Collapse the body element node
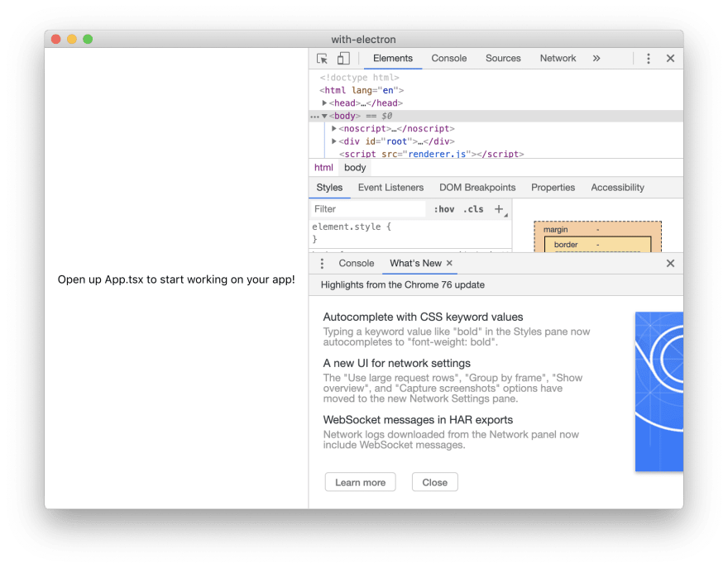 pyautogui.click(x=324, y=116)
